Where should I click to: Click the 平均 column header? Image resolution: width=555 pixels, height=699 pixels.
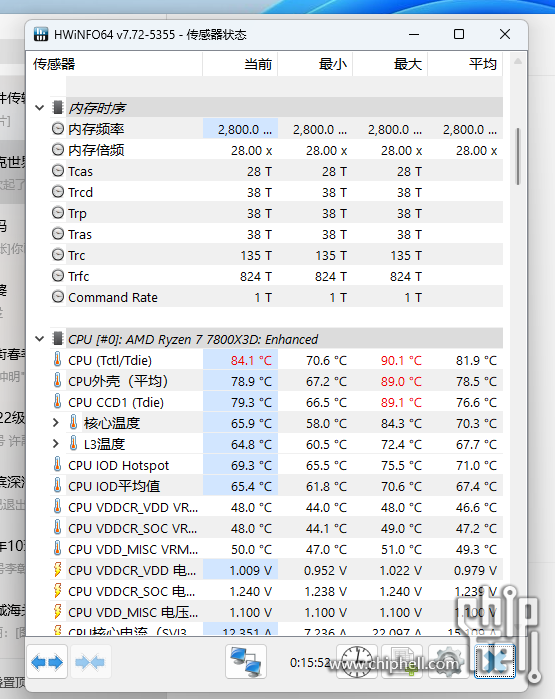(x=465, y=64)
